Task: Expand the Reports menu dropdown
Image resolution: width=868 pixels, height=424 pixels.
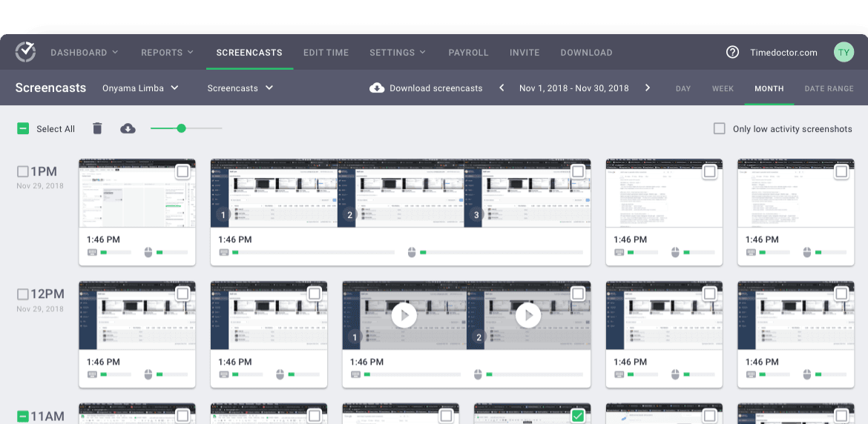Action: 167,53
